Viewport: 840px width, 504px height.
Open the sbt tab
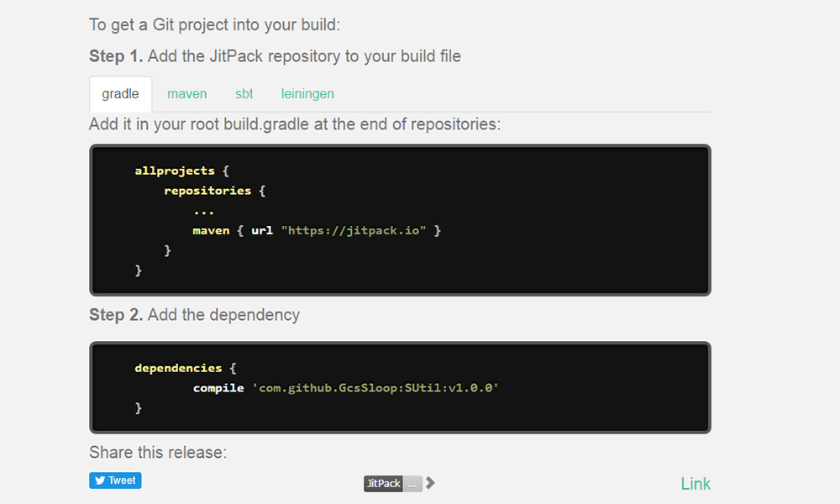[x=244, y=94]
